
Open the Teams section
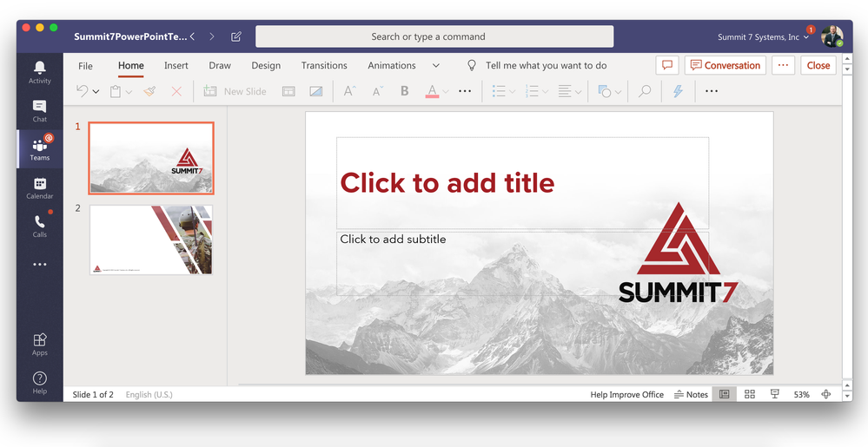pyautogui.click(x=40, y=148)
